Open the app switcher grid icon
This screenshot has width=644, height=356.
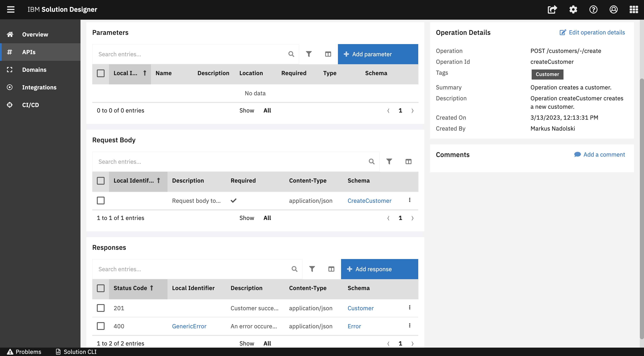(634, 9)
